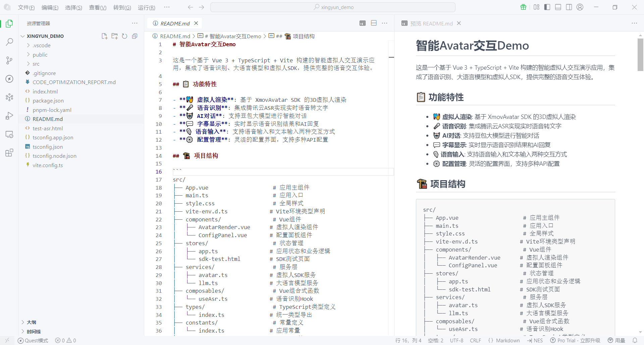
Task: Click the 空格: 2 indentation indicator
Action: coord(436,340)
